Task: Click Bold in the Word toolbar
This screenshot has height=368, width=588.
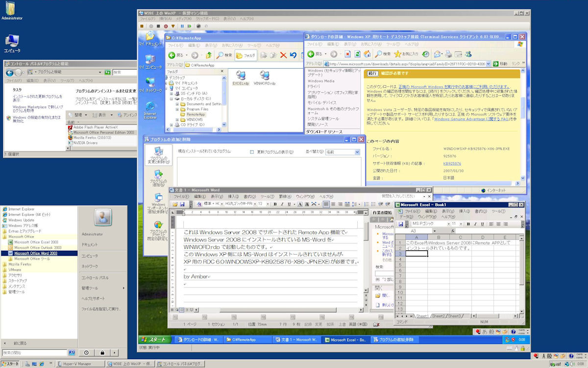Action: click(275, 204)
